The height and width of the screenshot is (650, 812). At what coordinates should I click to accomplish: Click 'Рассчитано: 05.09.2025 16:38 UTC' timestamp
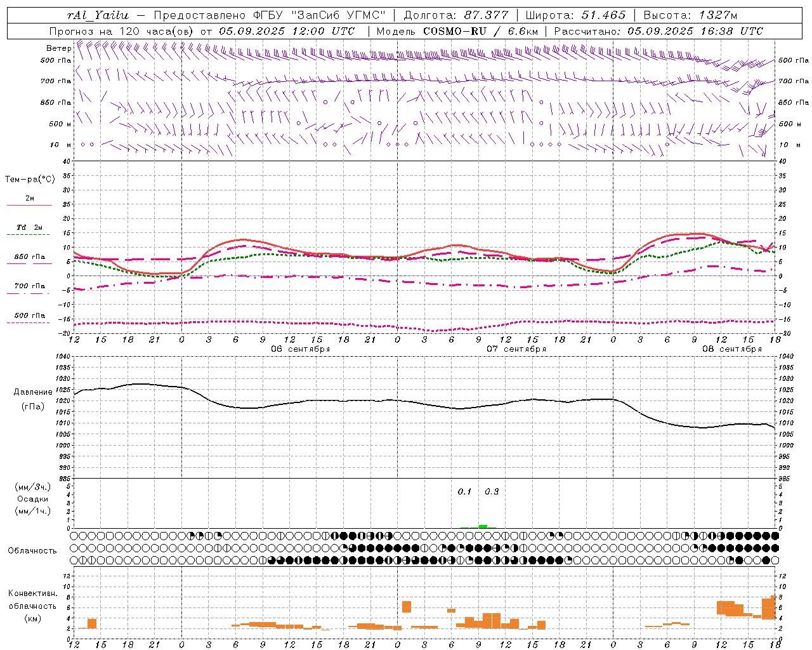(658, 31)
